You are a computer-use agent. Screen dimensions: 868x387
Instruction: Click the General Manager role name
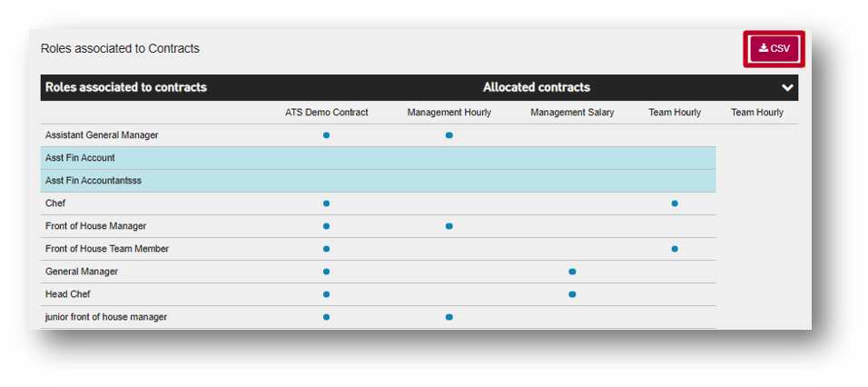[x=82, y=272]
